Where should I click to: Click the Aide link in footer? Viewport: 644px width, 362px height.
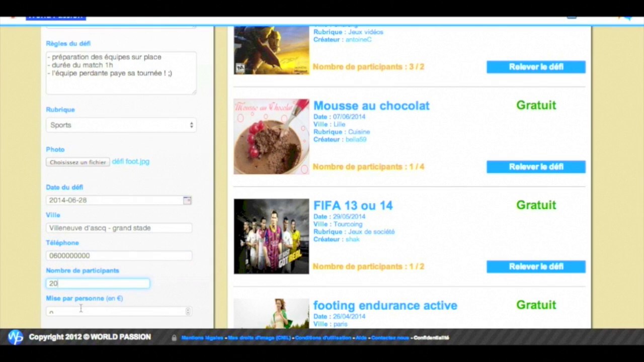(361, 338)
